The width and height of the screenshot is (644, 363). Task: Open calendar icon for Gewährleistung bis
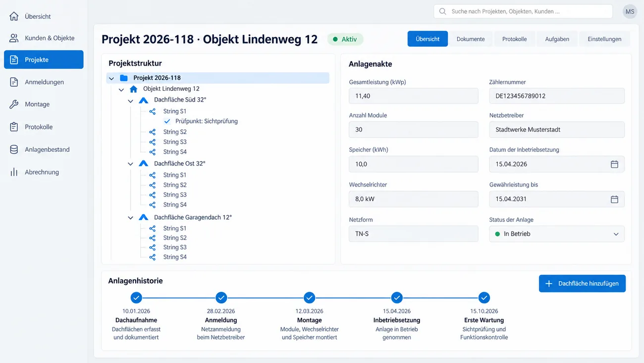tap(614, 199)
